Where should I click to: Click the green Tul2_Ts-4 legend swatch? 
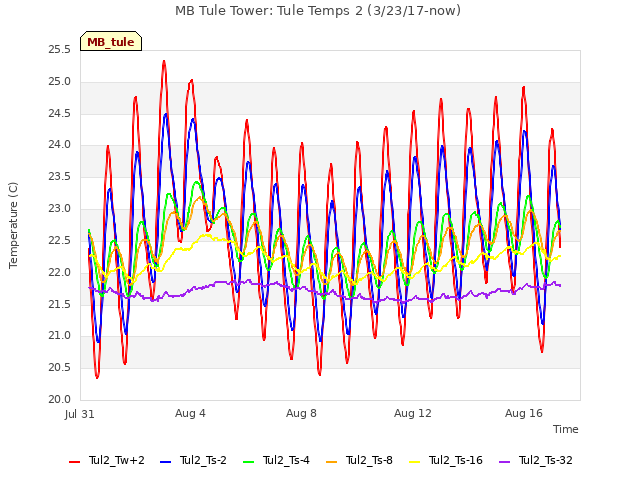click(x=249, y=462)
